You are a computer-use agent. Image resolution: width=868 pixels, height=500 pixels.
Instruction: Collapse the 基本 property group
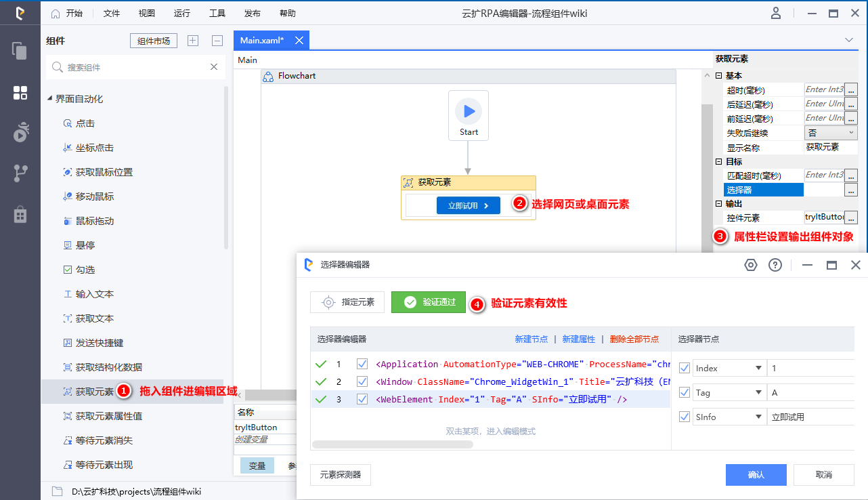719,76
